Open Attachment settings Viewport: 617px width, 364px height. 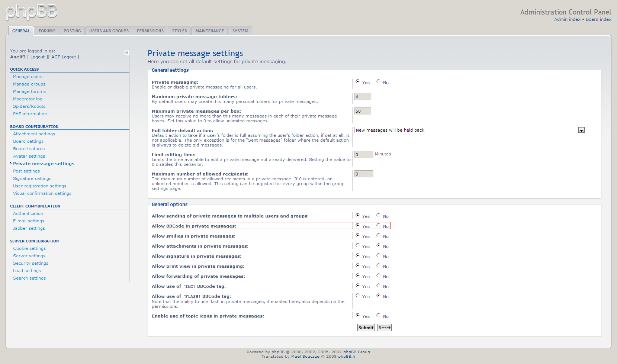34,134
